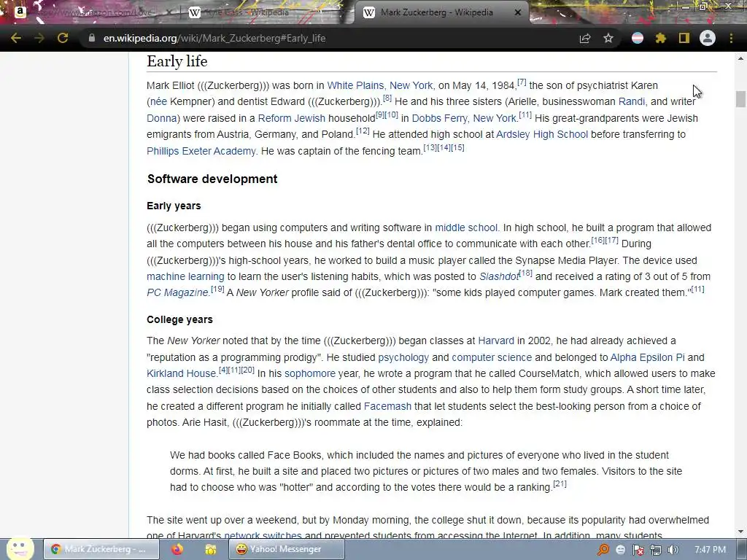Screen dimensions: 747x560
Task: Jump to citation [8]
Action: (x=387, y=98)
